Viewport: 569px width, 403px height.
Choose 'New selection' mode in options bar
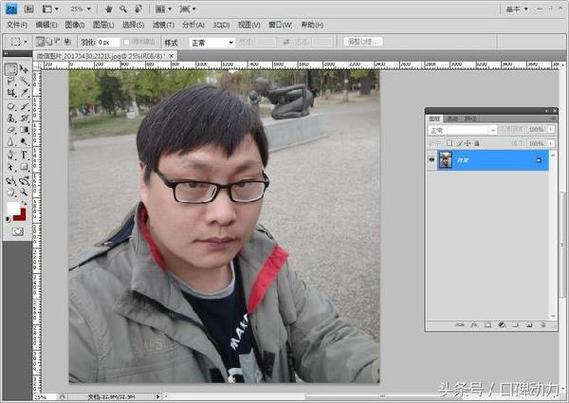tap(40, 42)
